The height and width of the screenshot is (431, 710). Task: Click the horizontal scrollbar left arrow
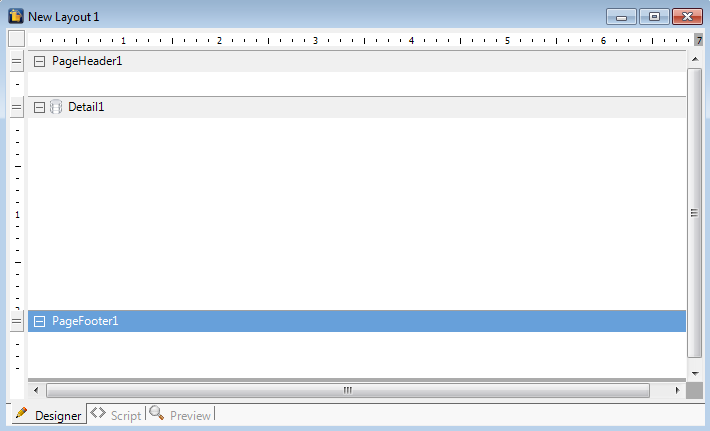click(x=36, y=390)
